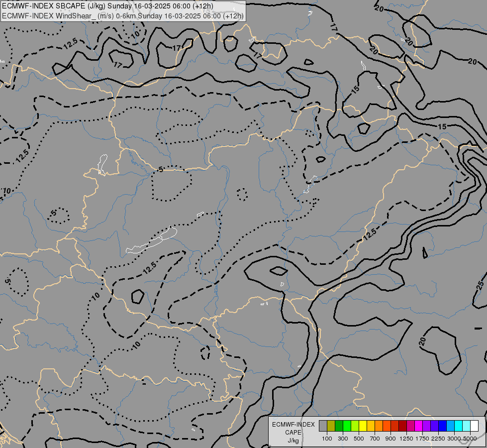487x448 pixels.
Task: Click 'ECMWF-INDEX' text inside the legend box
Action: 293,425
